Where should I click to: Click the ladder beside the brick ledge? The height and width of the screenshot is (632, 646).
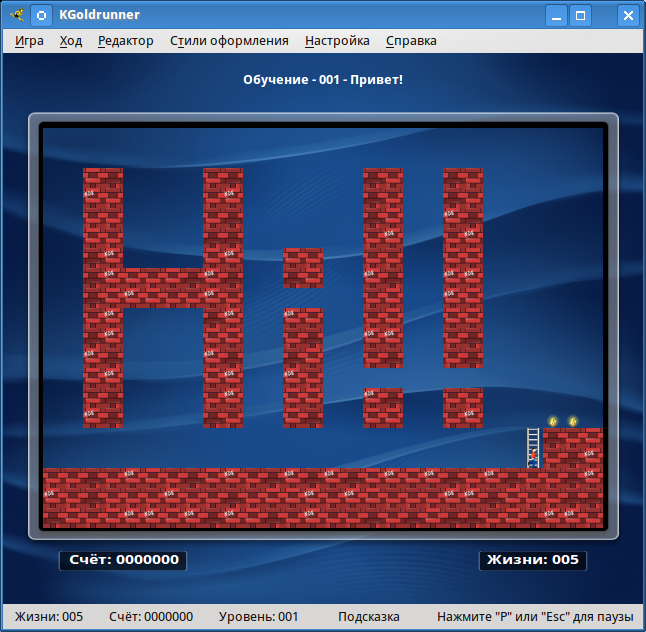point(533,448)
